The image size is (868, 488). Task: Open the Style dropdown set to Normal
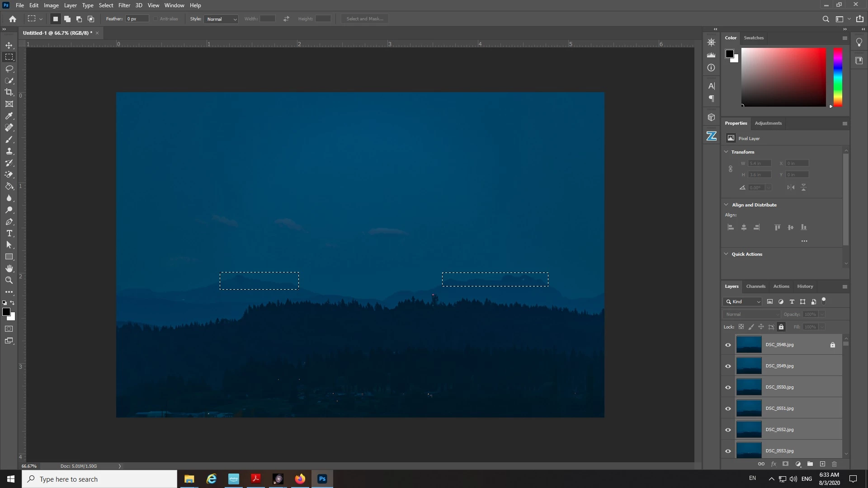click(221, 19)
